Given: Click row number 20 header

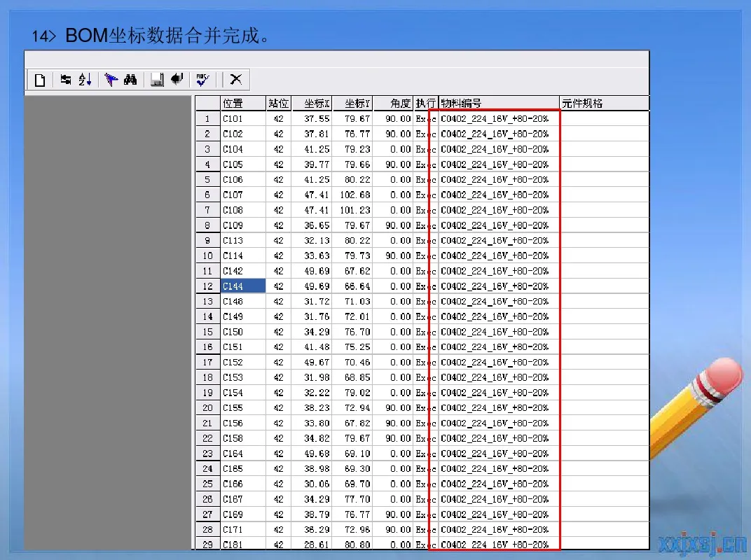Looking at the screenshot, I should pos(207,408).
